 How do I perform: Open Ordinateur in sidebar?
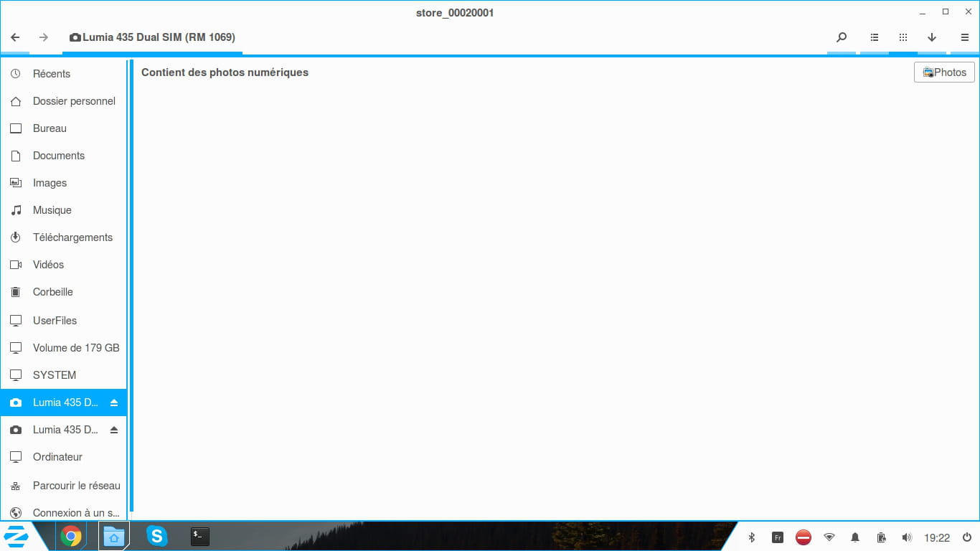point(63,457)
